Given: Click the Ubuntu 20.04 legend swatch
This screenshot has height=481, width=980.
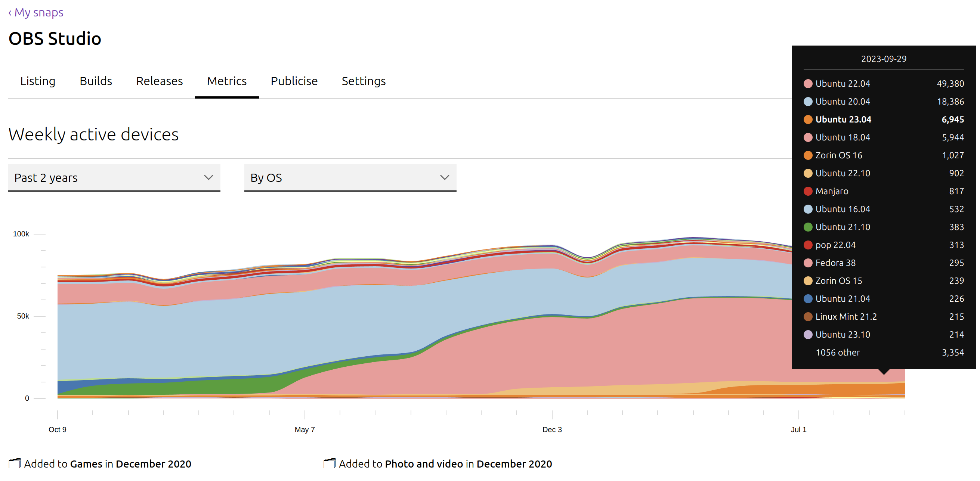Looking at the screenshot, I should coord(808,102).
